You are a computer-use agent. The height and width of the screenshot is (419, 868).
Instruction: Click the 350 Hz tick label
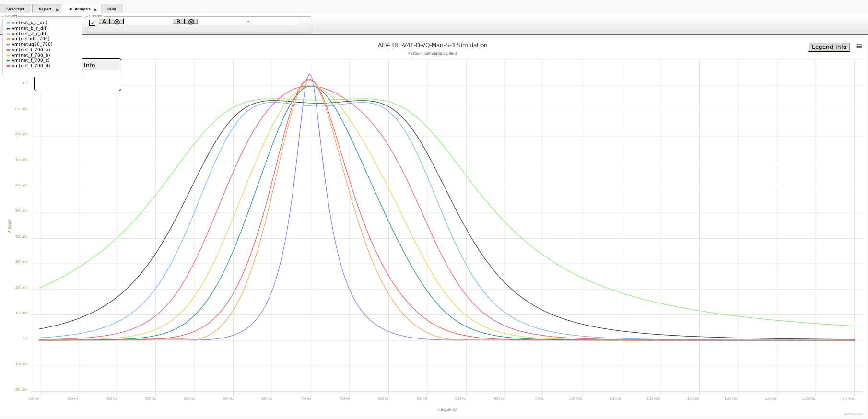(34, 398)
